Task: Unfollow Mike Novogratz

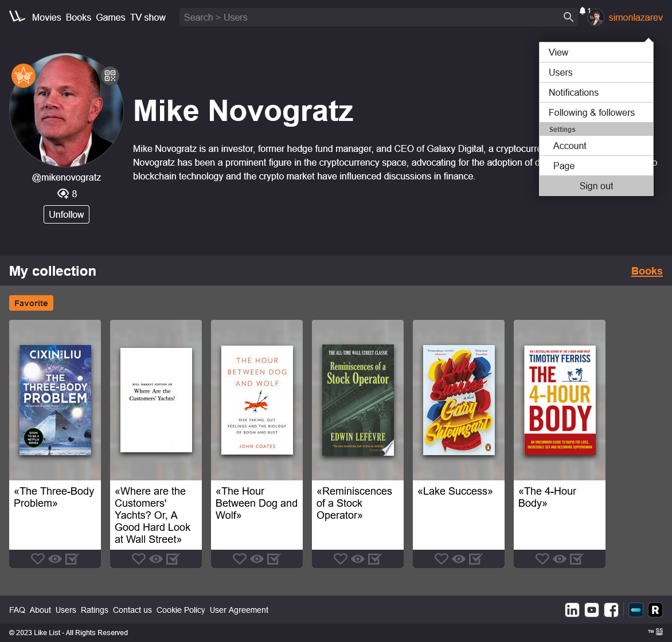Action: (67, 214)
